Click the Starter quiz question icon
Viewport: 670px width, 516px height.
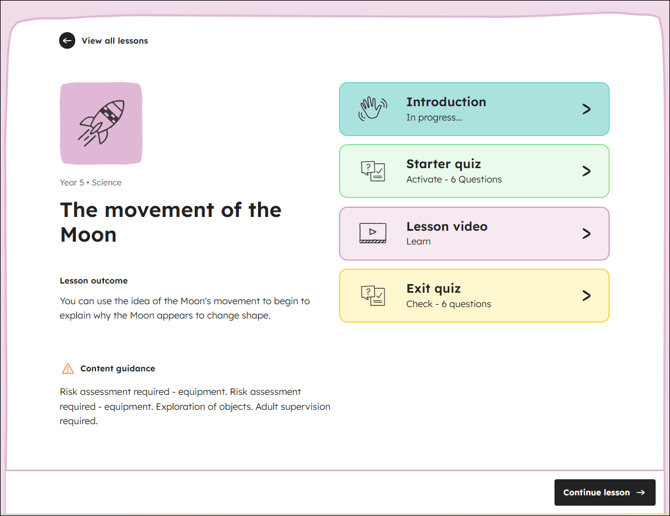[x=373, y=171]
